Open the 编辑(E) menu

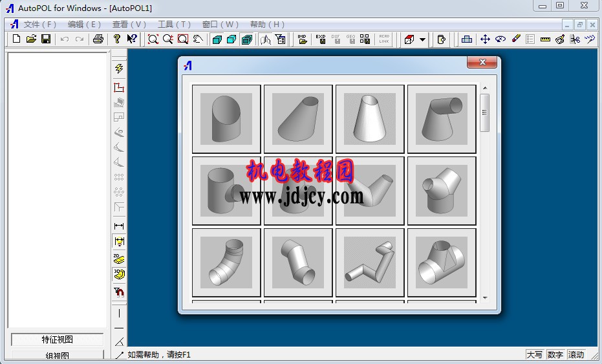(84, 25)
